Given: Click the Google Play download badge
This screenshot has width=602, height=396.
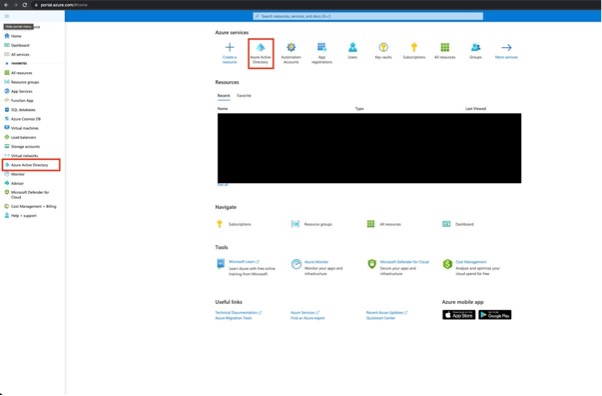Looking at the screenshot, I should pos(494,315).
